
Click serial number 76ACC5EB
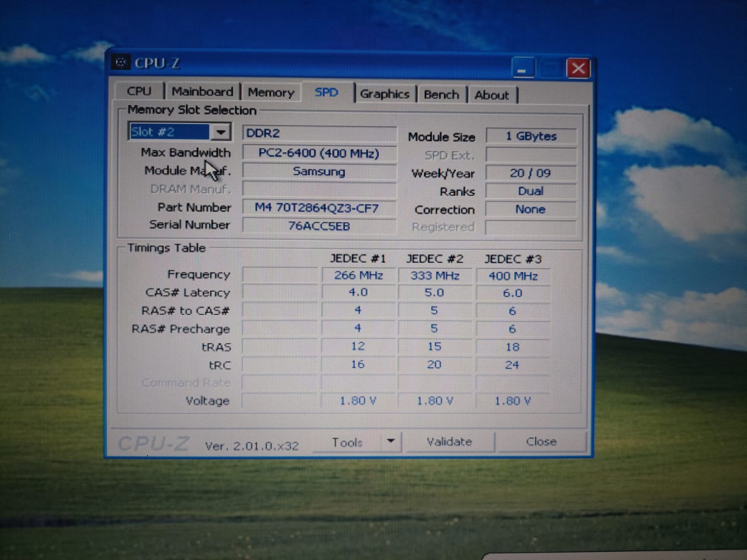pyautogui.click(x=319, y=226)
